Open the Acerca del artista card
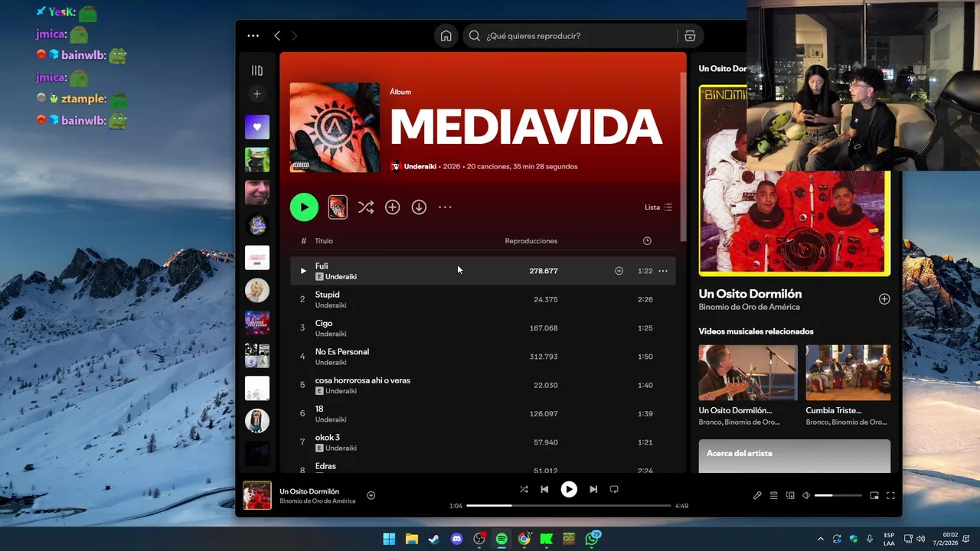The width and height of the screenshot is (980, 551). point(795,456)
